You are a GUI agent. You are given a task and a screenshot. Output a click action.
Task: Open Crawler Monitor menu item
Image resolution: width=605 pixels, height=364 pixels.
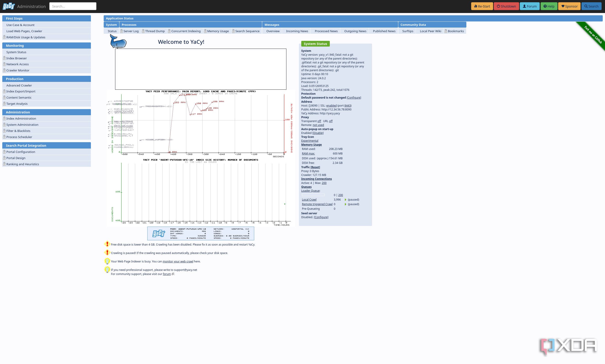[47, 70]
